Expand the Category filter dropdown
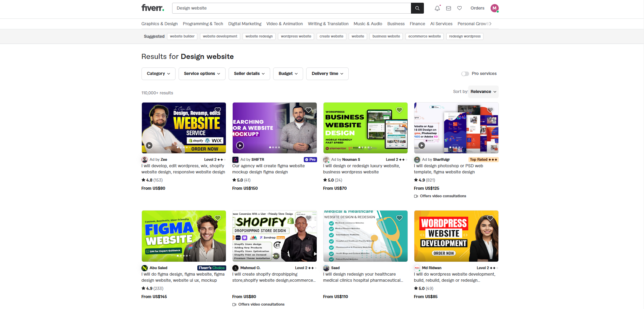This screenshot has width=644, height=309. [159, 74]
